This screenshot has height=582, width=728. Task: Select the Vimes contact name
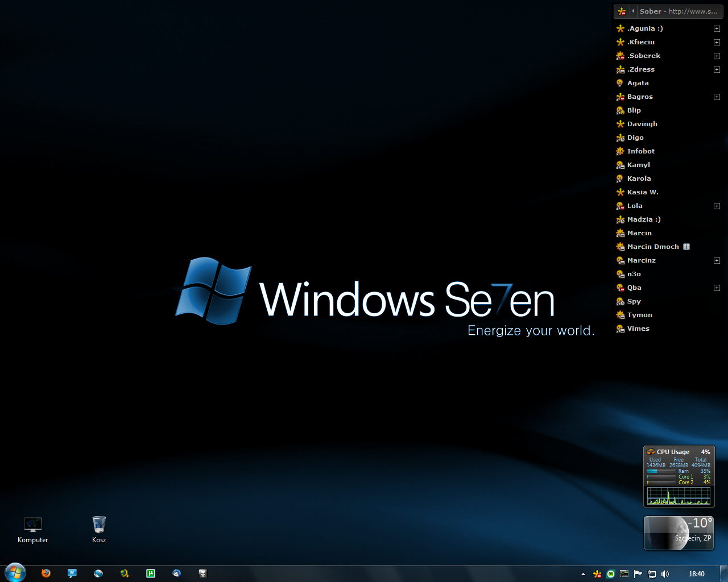pyautogui.click(x=638, y=329)
